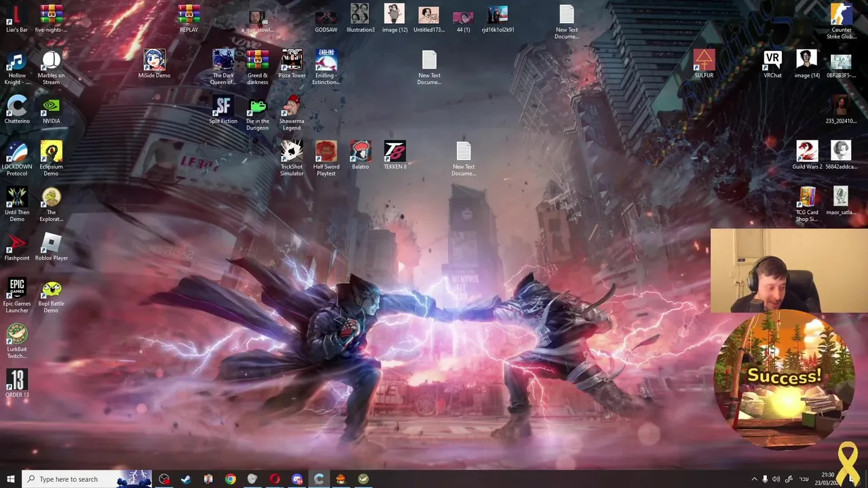Launch the TEKKEN 8 shortcut
The width and height of the screenshot is (868, 488).
(395, 155)
